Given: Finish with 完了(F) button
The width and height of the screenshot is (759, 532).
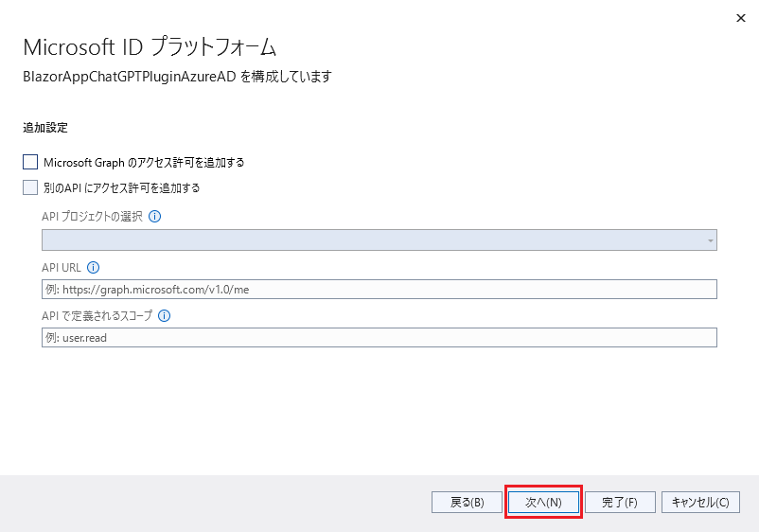Looking at the screenshot, I should point(620,503).
